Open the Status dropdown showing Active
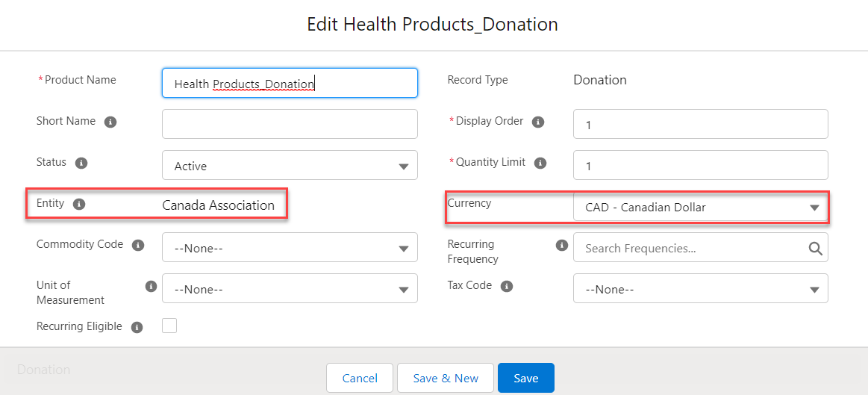The image size is (868, 395). point(290,166)
